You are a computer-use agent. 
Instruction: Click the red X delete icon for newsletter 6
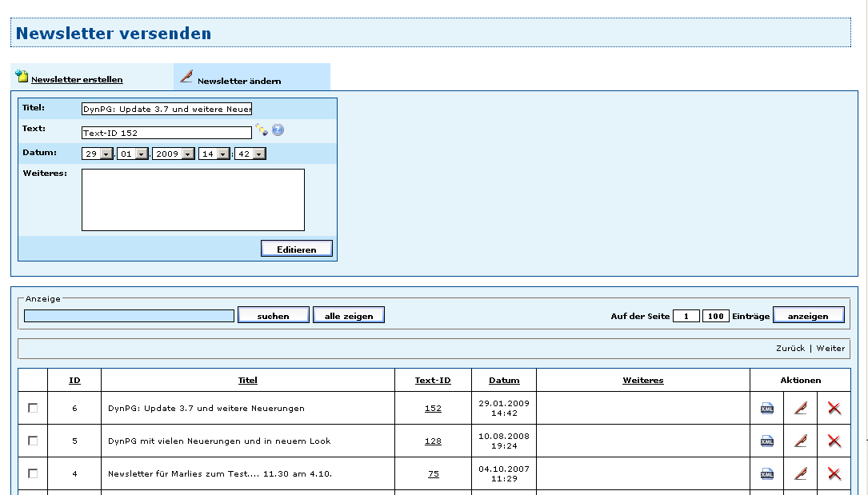click(834, 409)
